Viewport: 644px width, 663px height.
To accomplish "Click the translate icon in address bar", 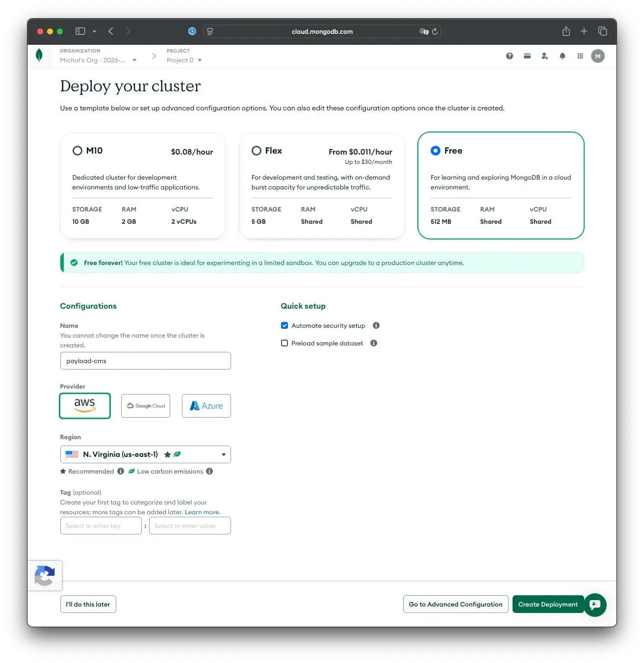I will coord(424,31).
